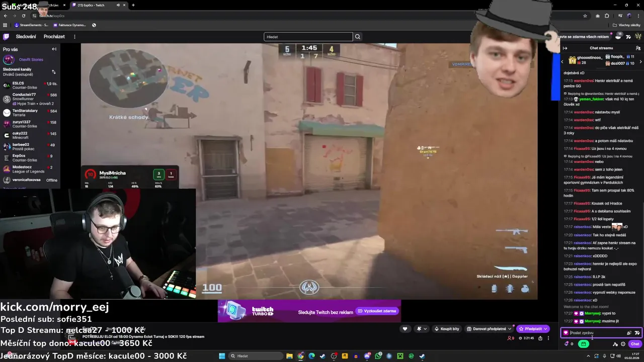
Task: Open cuky222 channel in sidebar
Action: pyautogui.click(x=30, y=135)
